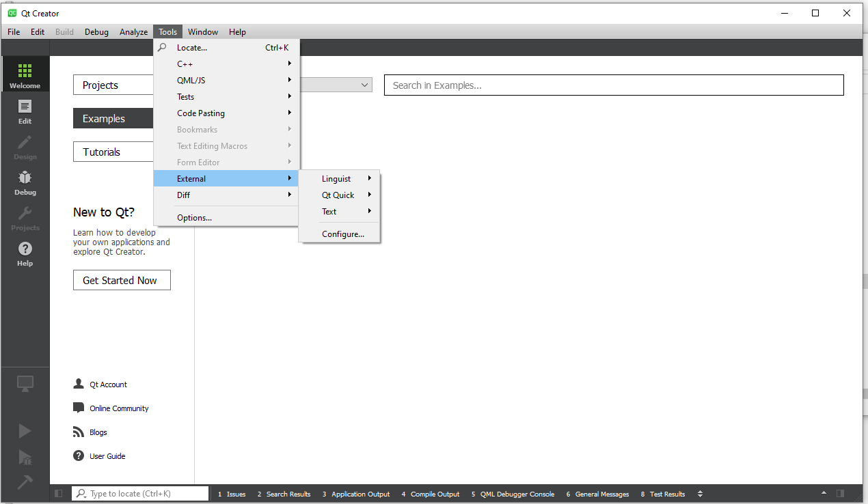Open the Qt Account link
Image resolution: width=868 pixels, height=504 pixels.
[108, 384]
